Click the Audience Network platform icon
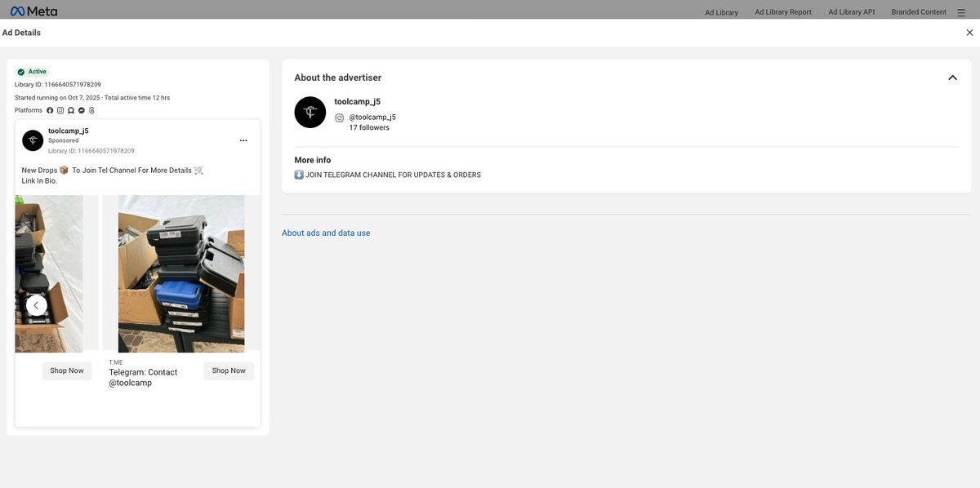Image resolution: width=980 pixels, height=488 pixels. [71, 110]
